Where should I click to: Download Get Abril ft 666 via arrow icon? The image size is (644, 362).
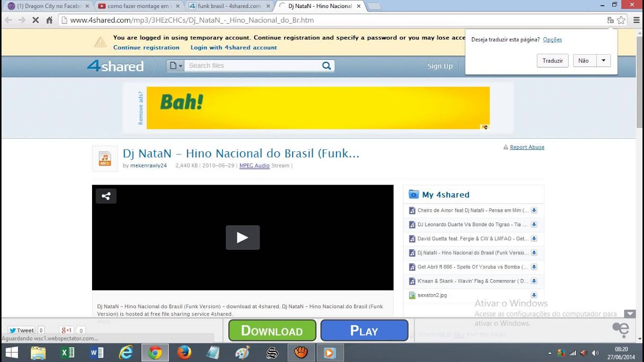pos(534,267)
